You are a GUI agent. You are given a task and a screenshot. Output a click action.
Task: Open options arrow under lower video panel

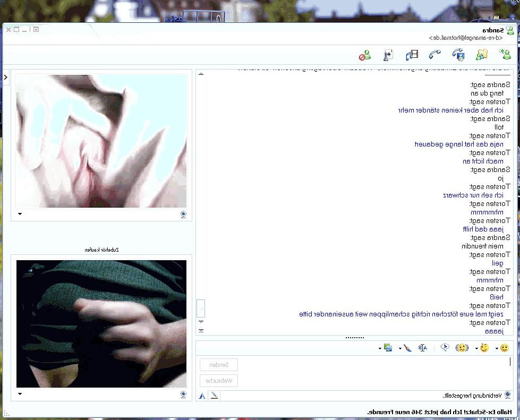click(20, 394)
